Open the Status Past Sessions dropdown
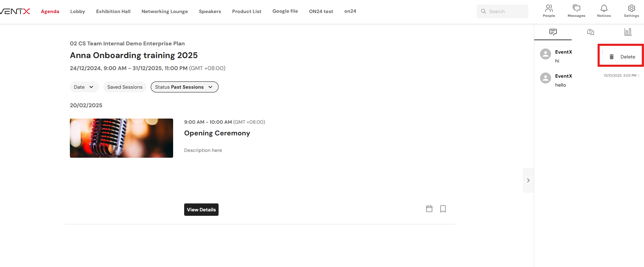 [184, 87]
